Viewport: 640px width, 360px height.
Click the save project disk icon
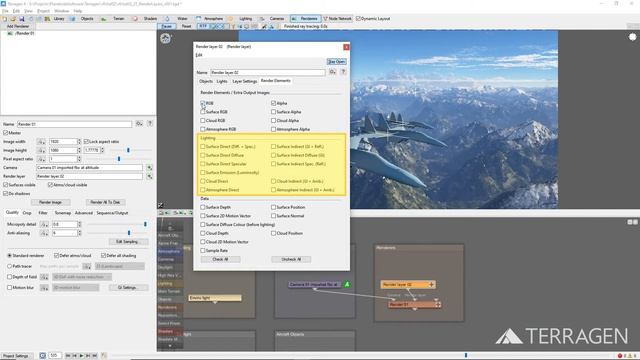(x=22, y=19)
